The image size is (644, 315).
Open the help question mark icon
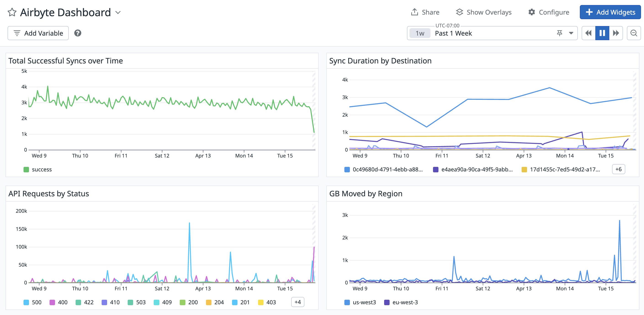click(x=78, y=33)
